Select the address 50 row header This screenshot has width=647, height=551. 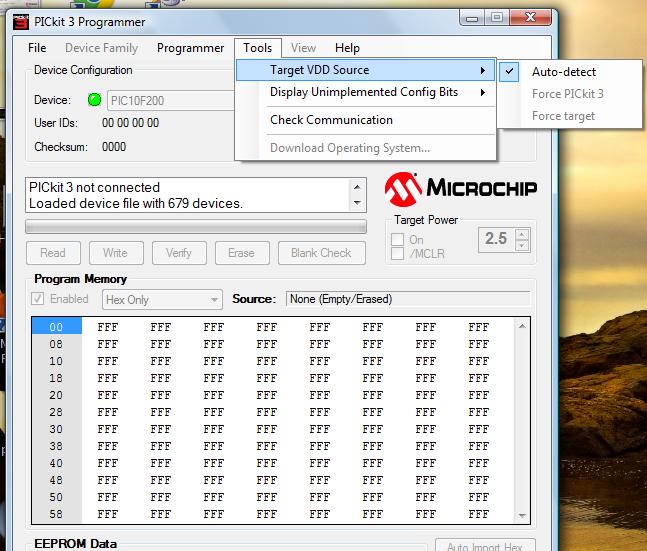(57, 497)
